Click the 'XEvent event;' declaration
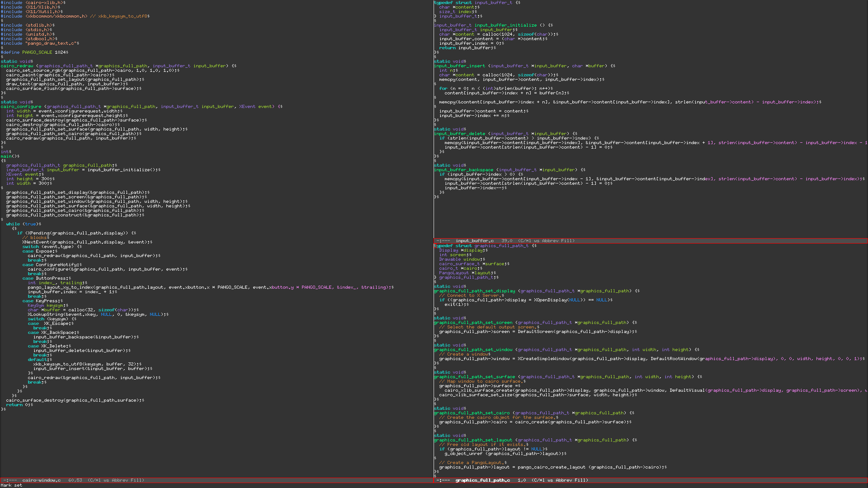Screen dimensions: 868x488 click(25, 174)
